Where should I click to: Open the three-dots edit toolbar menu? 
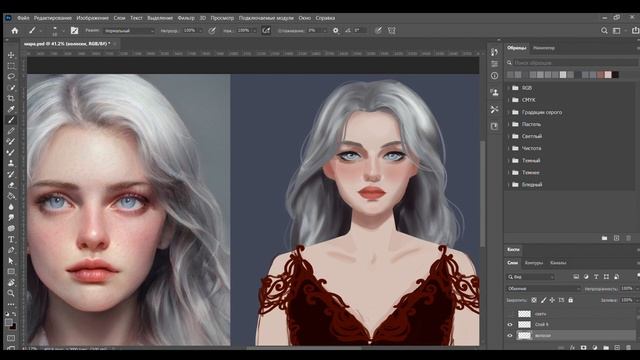click(11, 304)
